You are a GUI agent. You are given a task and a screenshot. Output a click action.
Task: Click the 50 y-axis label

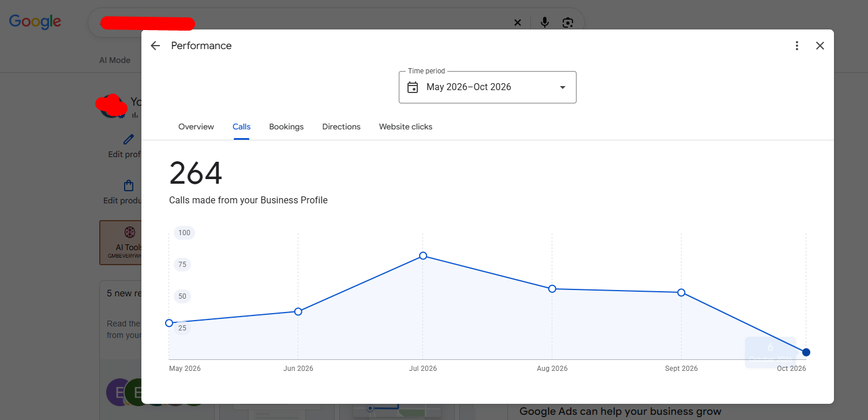click(182, 296)
